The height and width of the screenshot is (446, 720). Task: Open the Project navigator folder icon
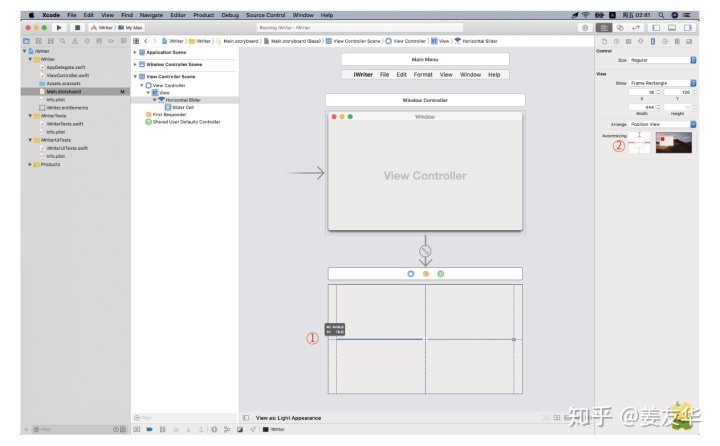click(x=27, y=41)
